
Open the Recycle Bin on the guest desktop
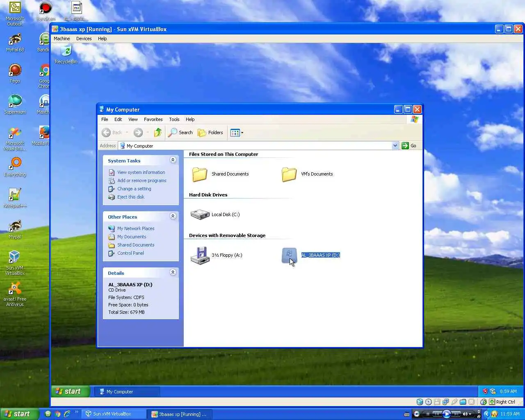(66, 55)
